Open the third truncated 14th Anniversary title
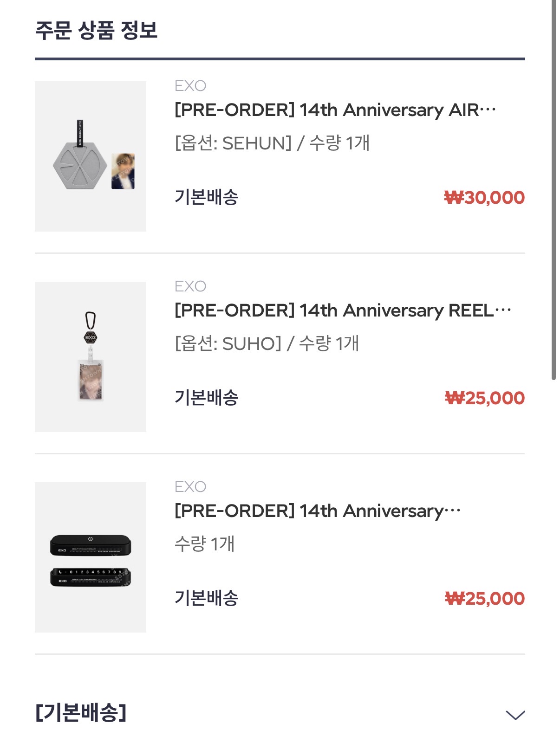Image resolution: width=560 pixels, height=756 pixels. click(317, 511)
